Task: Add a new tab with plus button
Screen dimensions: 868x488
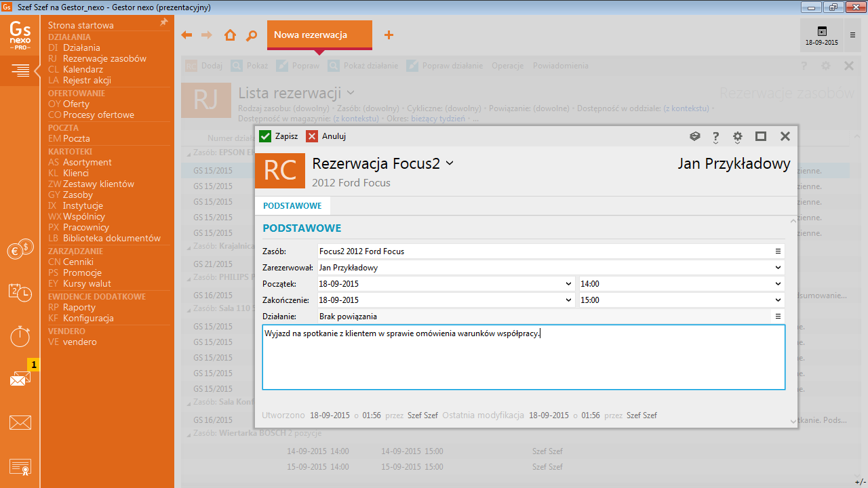Action: [389, 35]
